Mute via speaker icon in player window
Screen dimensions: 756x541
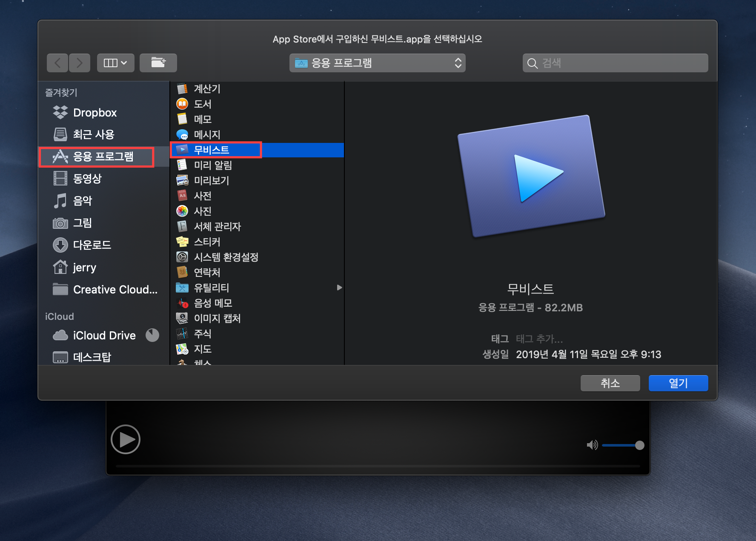[x=592, y=445]
